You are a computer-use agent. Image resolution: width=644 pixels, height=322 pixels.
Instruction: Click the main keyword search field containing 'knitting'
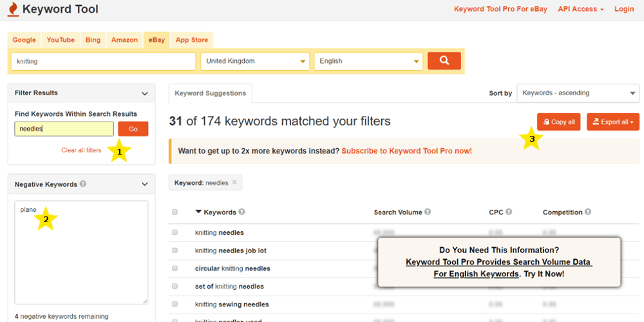[x=103, y=61]
